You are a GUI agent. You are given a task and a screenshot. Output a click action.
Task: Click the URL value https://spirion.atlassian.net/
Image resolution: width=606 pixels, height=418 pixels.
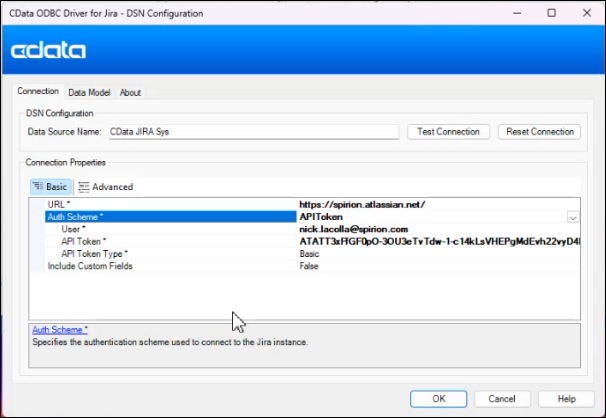coord(362,205)
